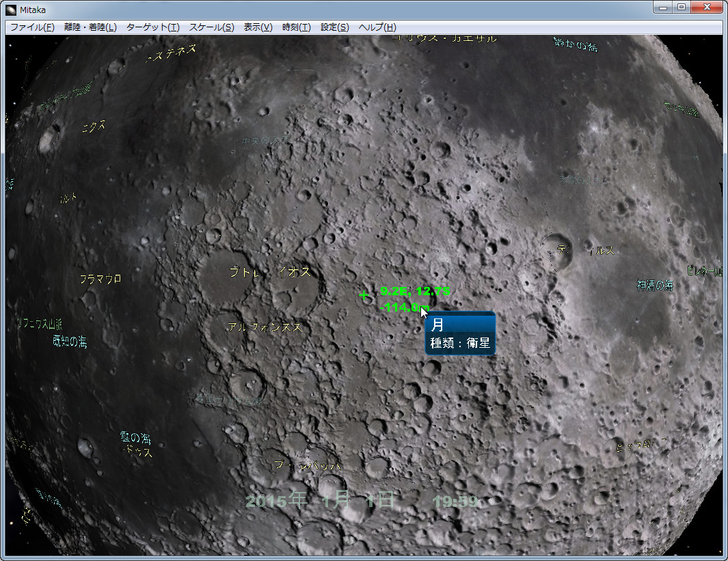Open the 時刻(T) menu
This screenshot has width=728, height=561.
(296, 27)
